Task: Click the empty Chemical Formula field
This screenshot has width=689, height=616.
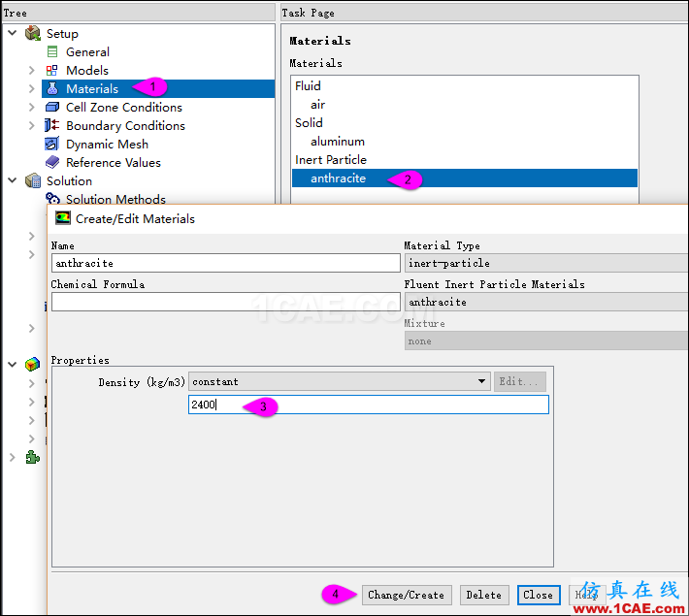Action: point(225,302)
